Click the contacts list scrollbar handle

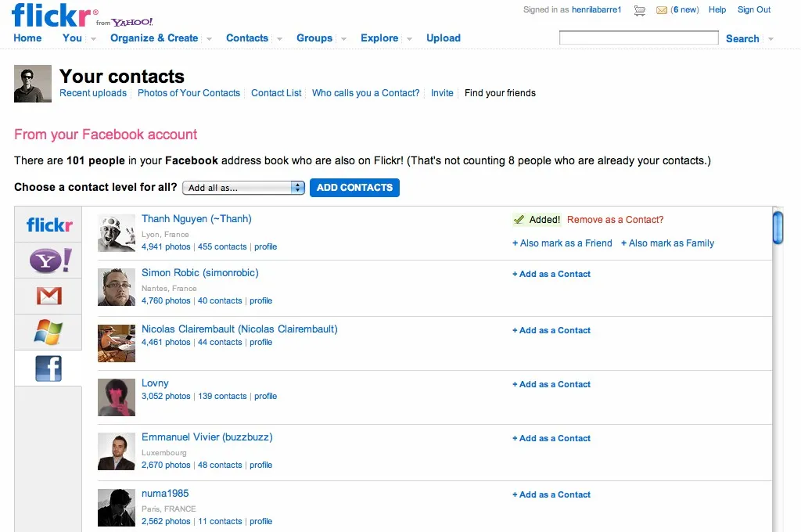778,228
